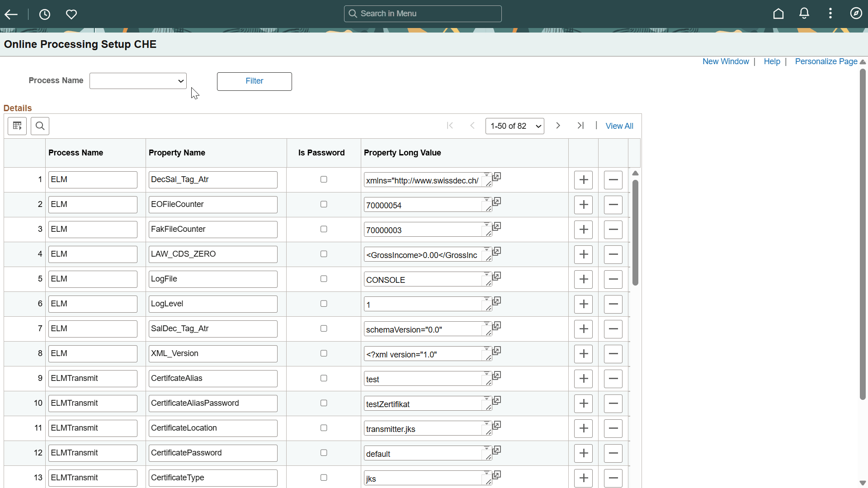The image size is (868, 488).
Task: Click the Filter button
Action: (x=254, y=81)
